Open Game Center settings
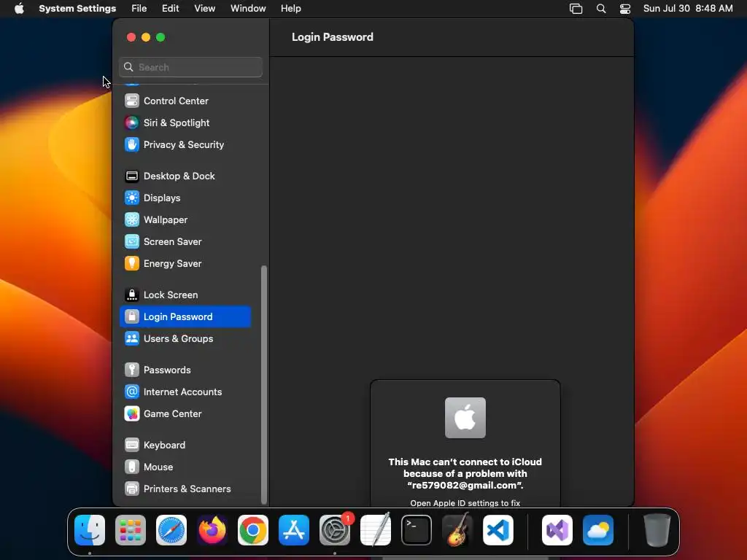 pos(185,414)
